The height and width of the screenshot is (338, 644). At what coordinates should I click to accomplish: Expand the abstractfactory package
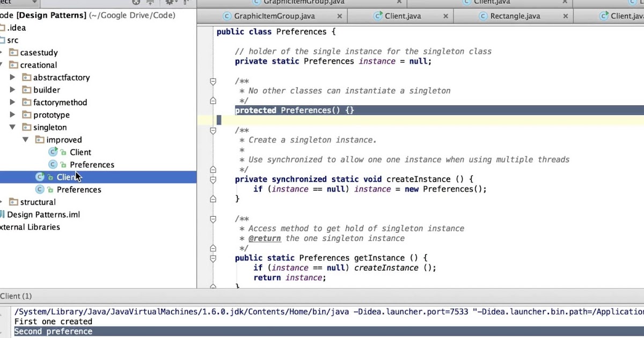click(x=13, y=77)
